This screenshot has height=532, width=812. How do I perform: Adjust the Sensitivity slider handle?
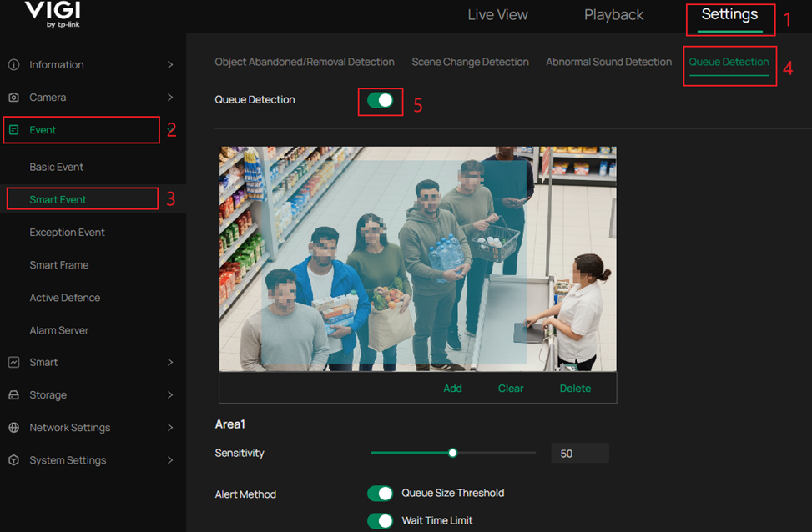point(452,453)
